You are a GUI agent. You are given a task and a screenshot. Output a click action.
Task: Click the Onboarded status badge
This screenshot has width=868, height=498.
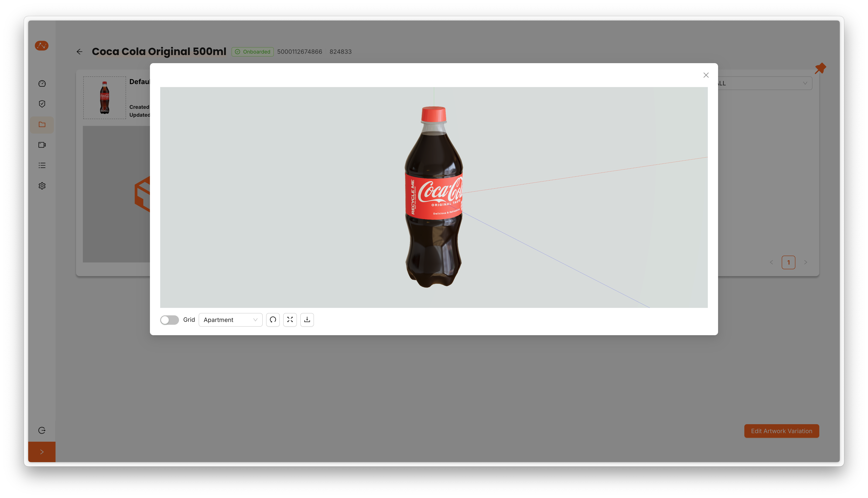pyautogui.click(x=252, y=52)
